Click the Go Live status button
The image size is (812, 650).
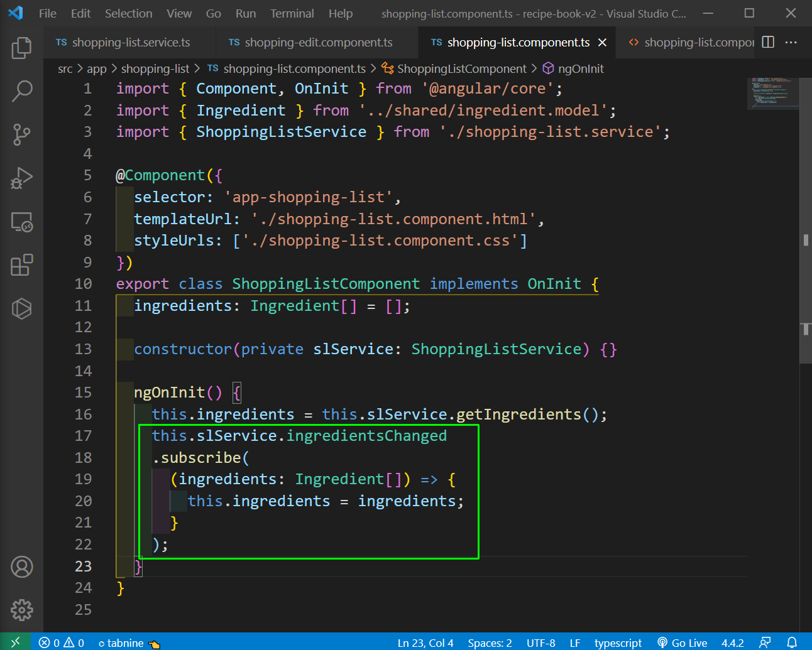tap(683, 642)
